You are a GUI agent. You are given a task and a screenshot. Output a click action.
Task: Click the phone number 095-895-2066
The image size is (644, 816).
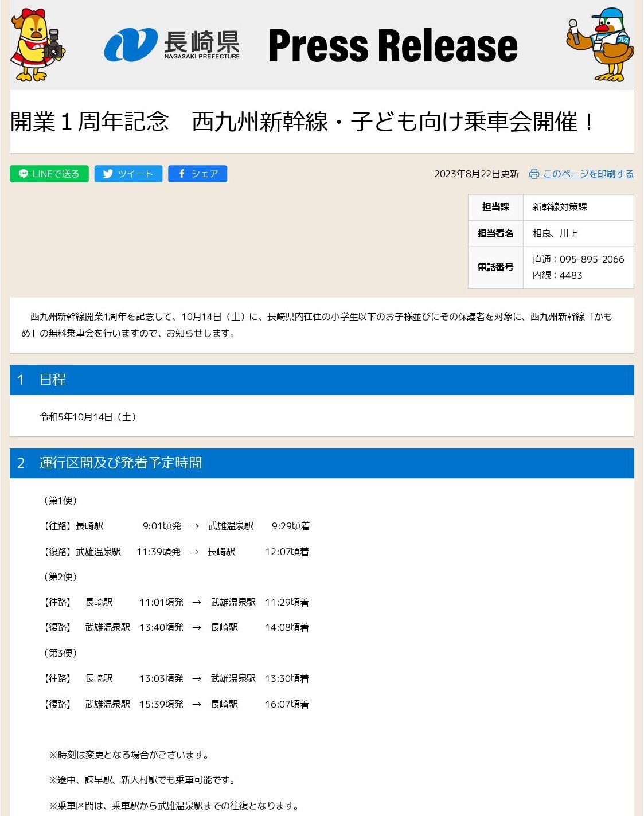point(592,259)
